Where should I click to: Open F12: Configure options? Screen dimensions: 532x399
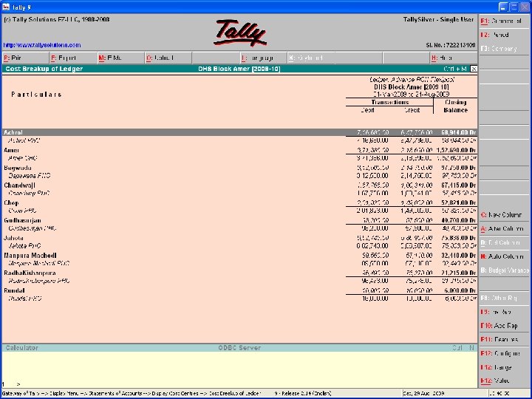click(504, 353)
